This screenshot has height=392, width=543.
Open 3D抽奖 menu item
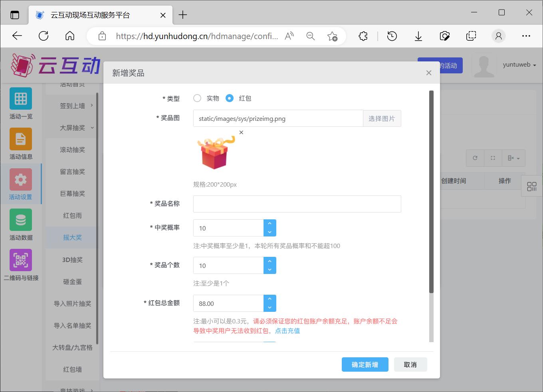(x=72, y=260)
